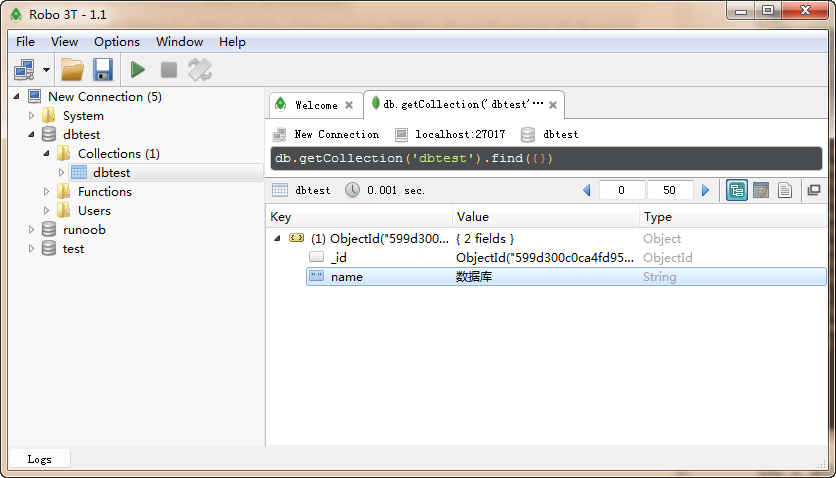
Task: Switch results to tree view mode
Action: [737, 190]
